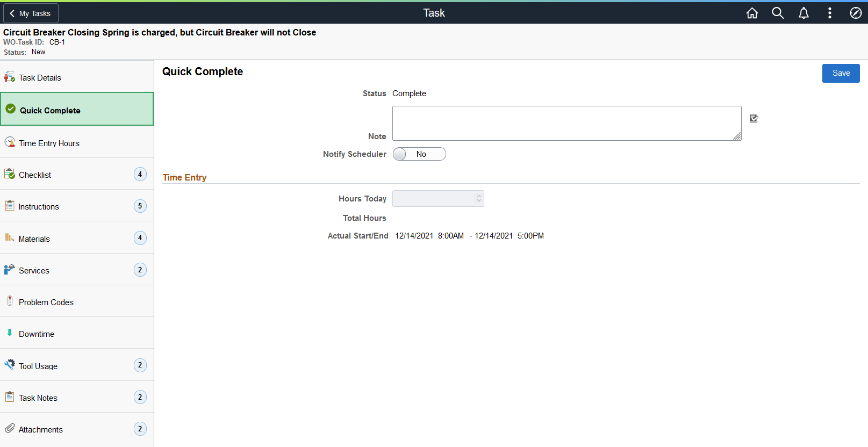Click the WO-Task ID value CB-1
Image resolution: width=868 pixels, height=447 pixels.
click(57, 42)
